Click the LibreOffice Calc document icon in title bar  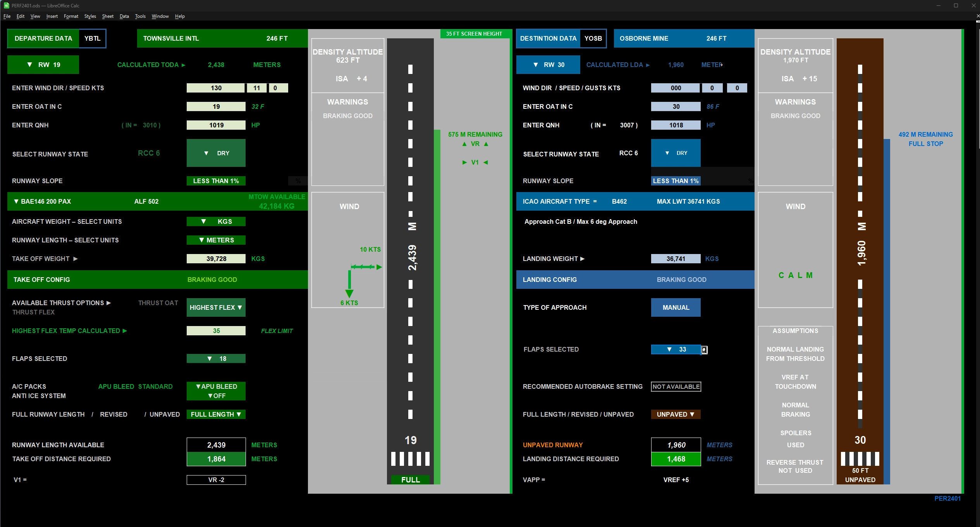6,5
